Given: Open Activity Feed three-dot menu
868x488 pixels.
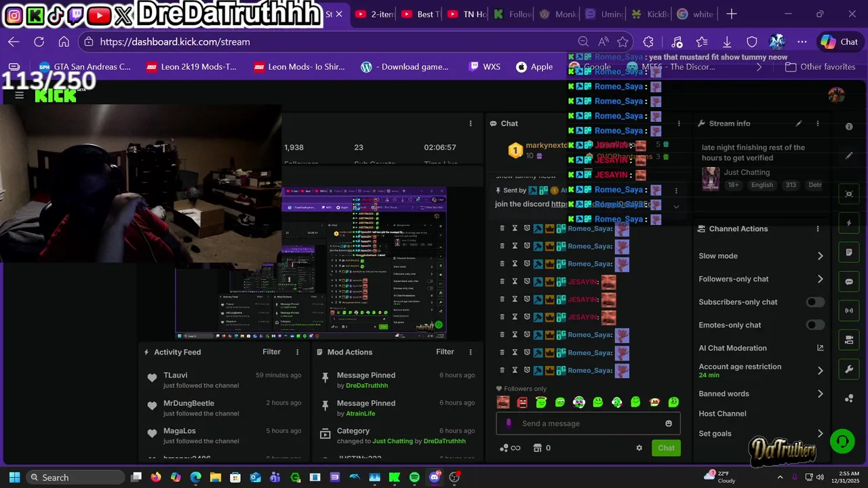Looking at the screenshot, I should point(297,352).
